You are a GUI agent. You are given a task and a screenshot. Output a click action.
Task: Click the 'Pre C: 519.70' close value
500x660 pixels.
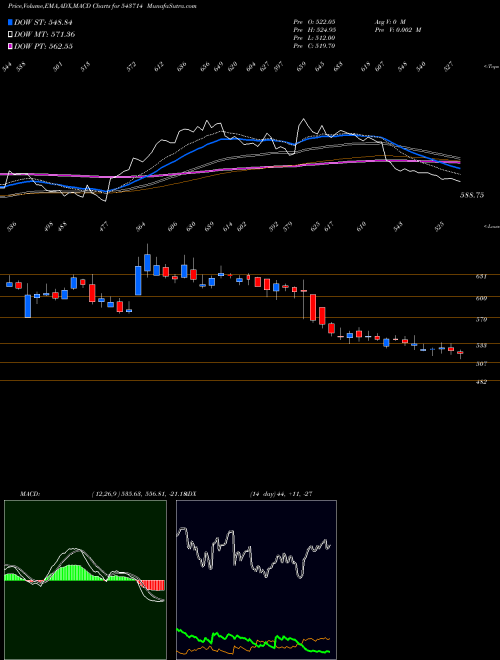click(x=314, y=46)
